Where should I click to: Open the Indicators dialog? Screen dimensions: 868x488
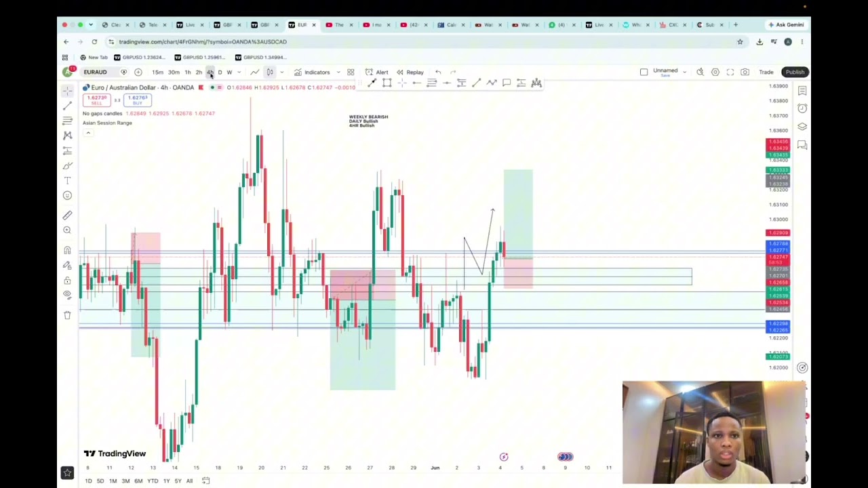312,72
